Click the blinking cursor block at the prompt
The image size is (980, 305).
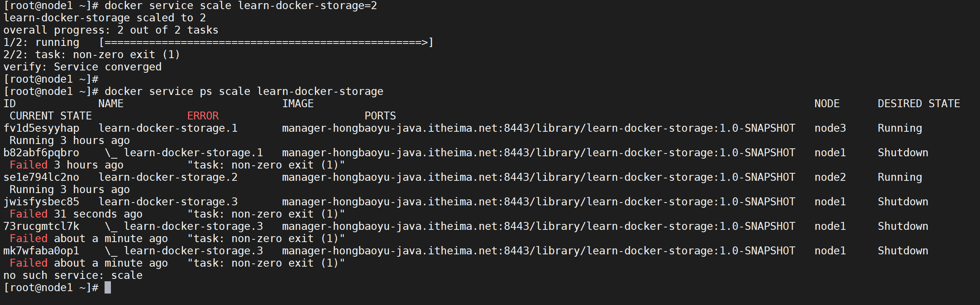click(108, 288)
